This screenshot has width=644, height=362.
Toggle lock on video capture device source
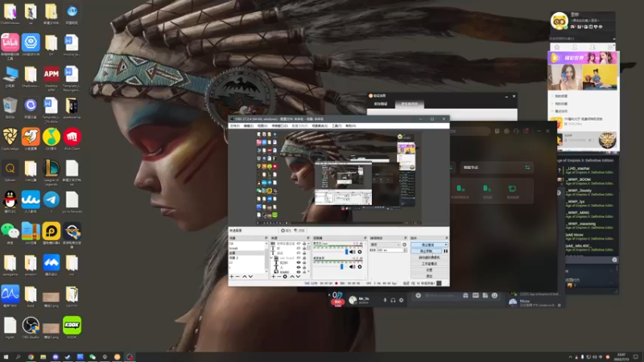tap(304, 244)
